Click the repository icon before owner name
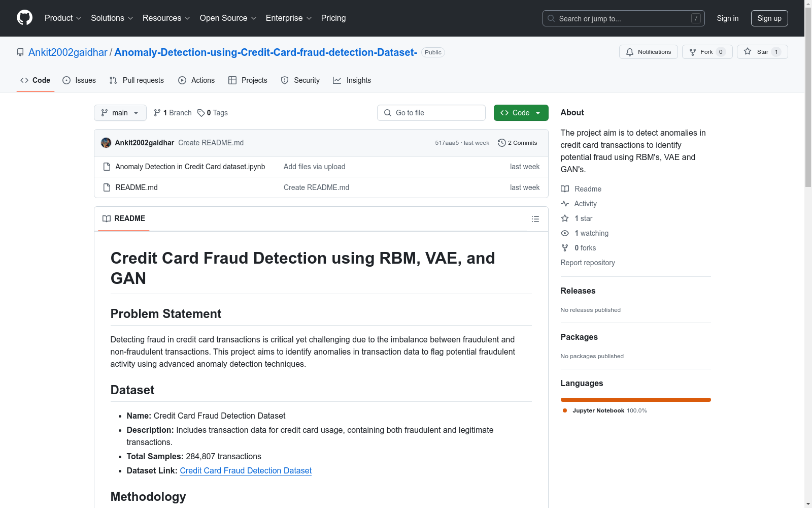The image size is (812, 508). [x=20, y=52]
